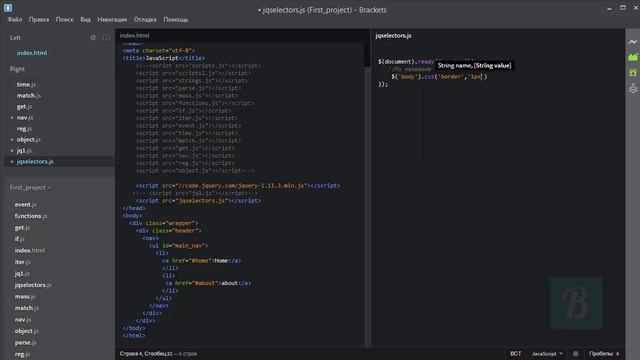Image resolution: width=640 pixels, height=360 pixels.
Task: Click the cursor position Строка 4 status text
Action: point(146,354)
